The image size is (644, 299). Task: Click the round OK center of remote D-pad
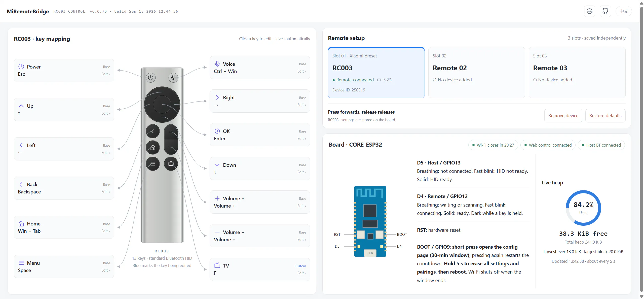(162, 104)
